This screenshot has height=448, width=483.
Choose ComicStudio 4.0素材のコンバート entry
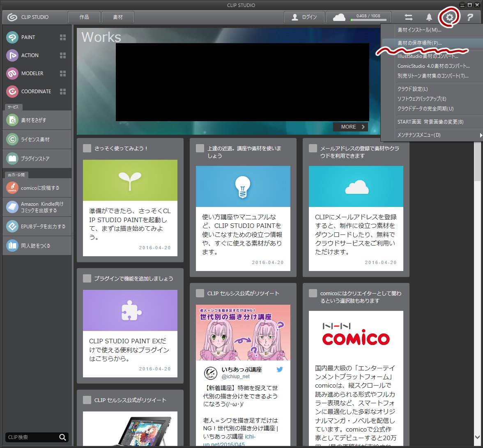coord(432,66)
